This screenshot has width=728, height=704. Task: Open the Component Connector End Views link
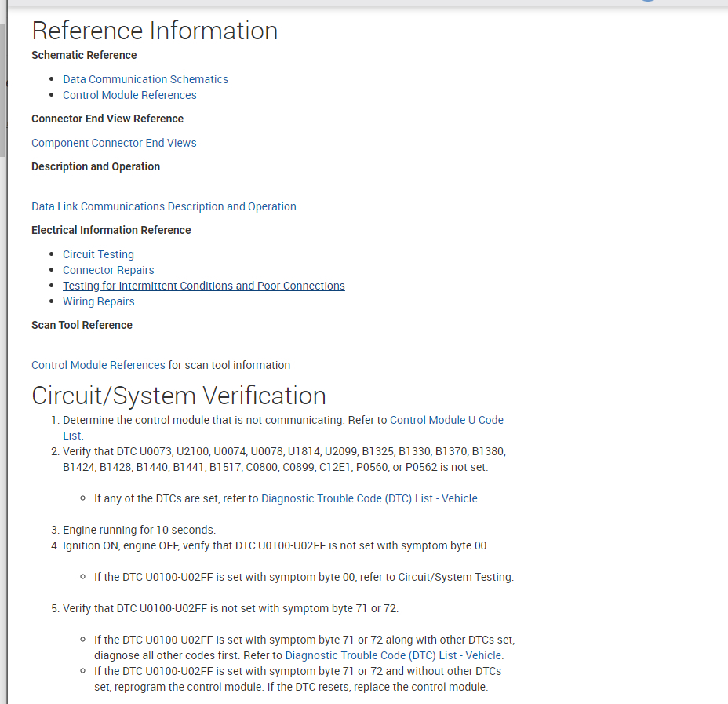point(114,143)
